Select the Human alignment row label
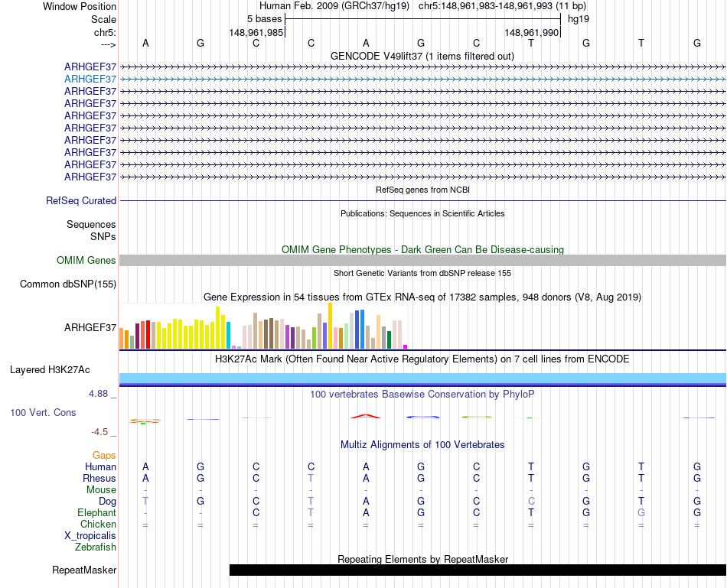Image resolution: width=727 pixels, height=588 pixels. pos(100,466)
